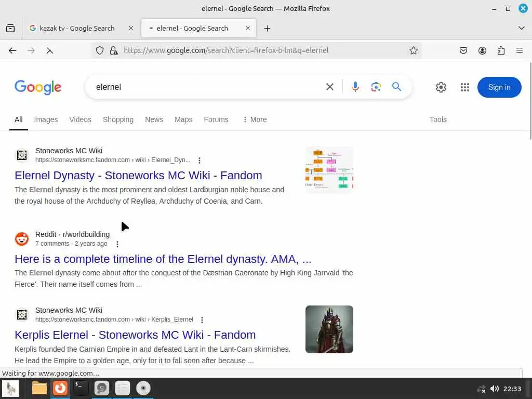This screenshot has height=399, width=532.
Task: Open Elernel Dynasty - Stoneworks MC Wiki link
Action: (x=138, y=176)
